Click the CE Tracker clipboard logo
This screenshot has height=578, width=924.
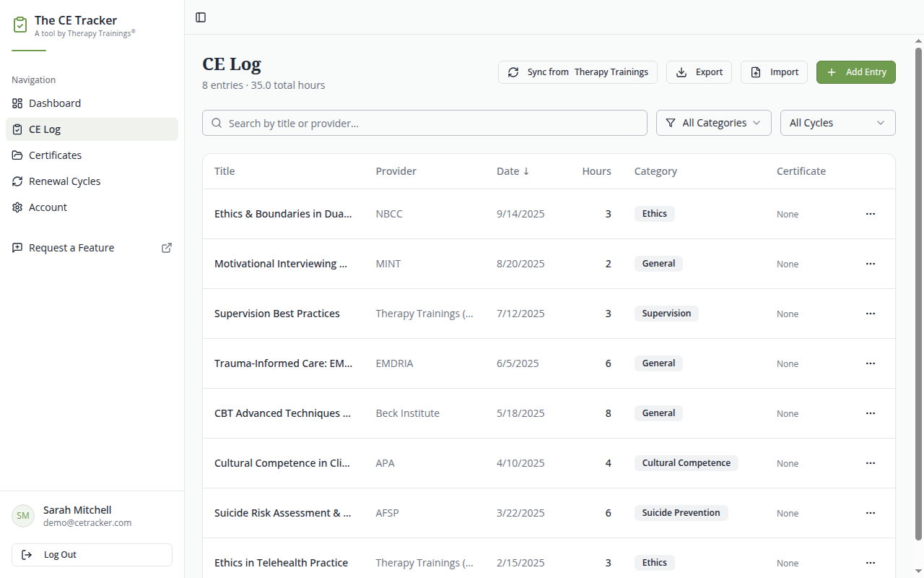(x=20, y=25)
